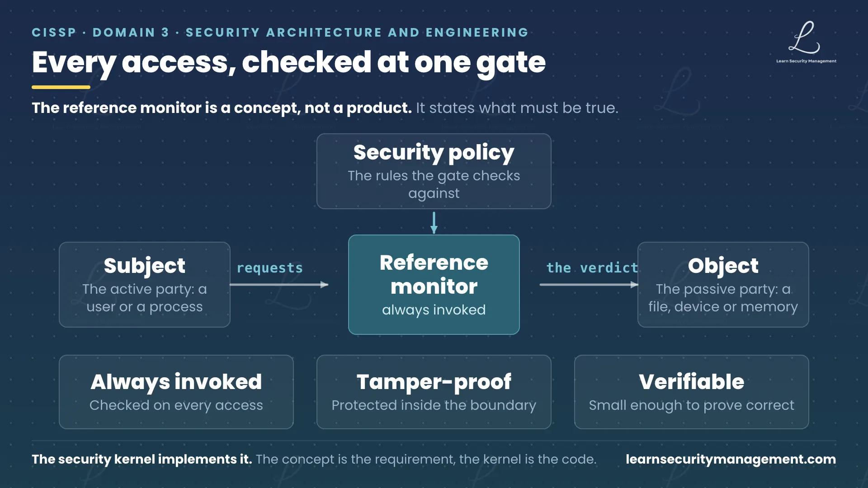Click the 'requests' label text
This screenshot has width=868, height=488.
click(x=270, y=268)
